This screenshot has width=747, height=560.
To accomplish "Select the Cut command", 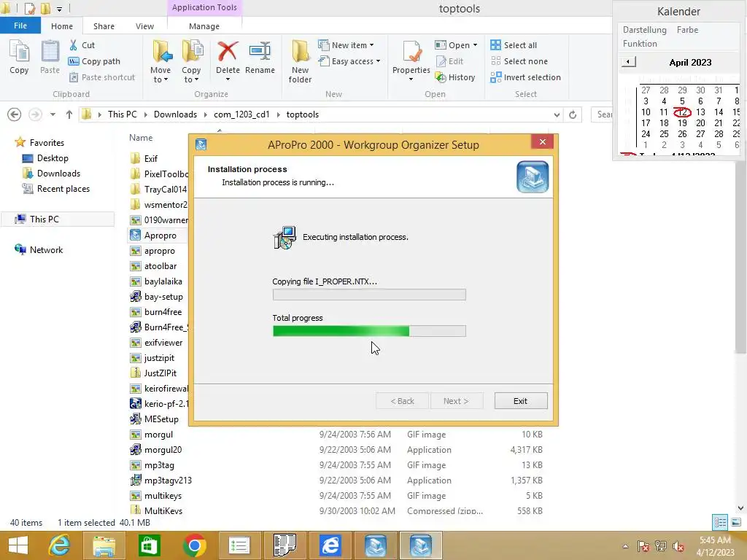I will tap(82, 45).
